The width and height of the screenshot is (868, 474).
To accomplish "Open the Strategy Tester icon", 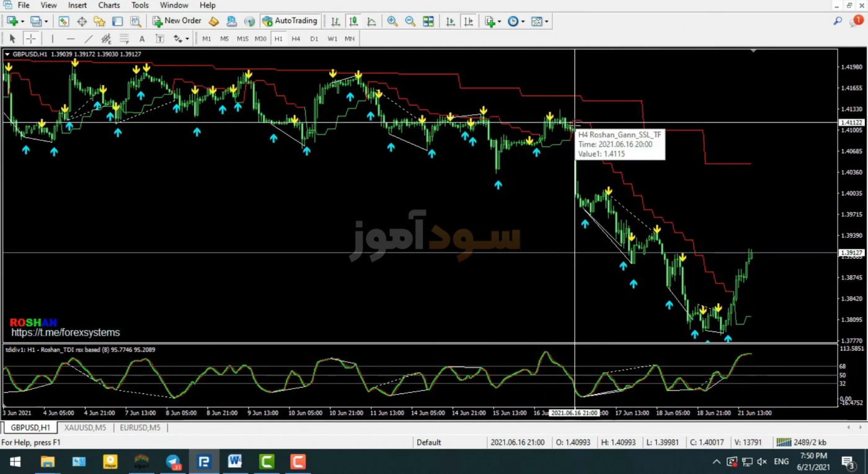I will point(135,21).
